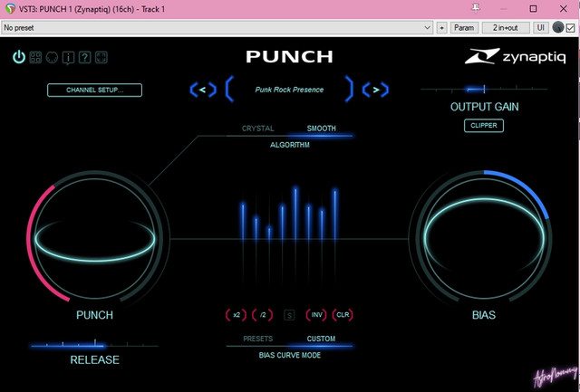Select the SMOOTH algorithm
Screen dimensions: 580x392
coord(322,129)
